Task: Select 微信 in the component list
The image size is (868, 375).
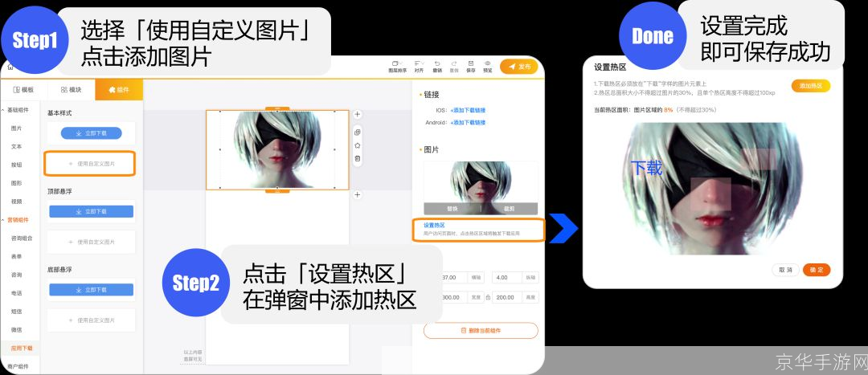Action: (17, 329)
